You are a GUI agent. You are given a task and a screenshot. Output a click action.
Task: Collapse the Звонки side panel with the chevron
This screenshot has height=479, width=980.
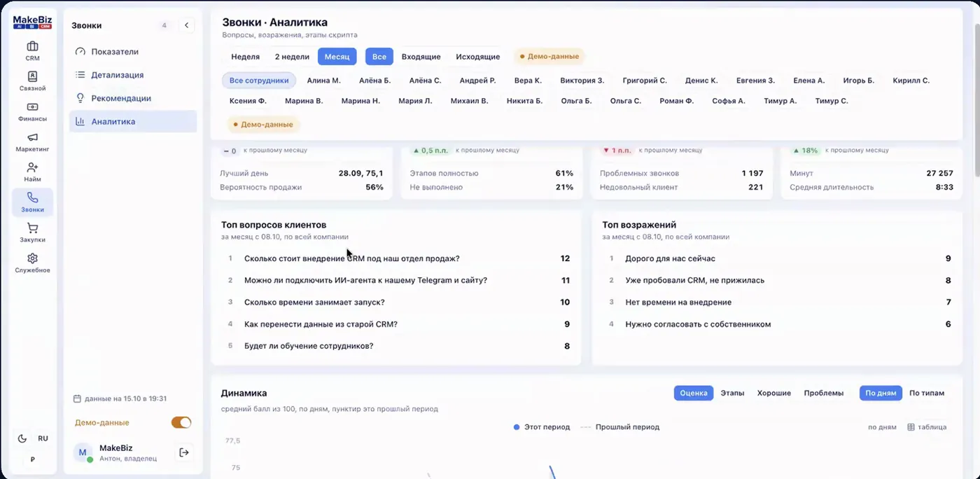[187, 25]
